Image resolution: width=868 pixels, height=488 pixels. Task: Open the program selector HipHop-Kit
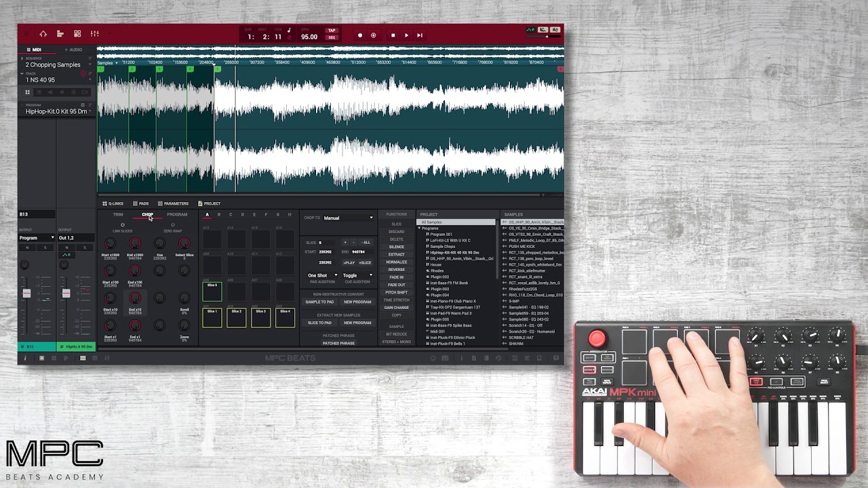point(57,111)
